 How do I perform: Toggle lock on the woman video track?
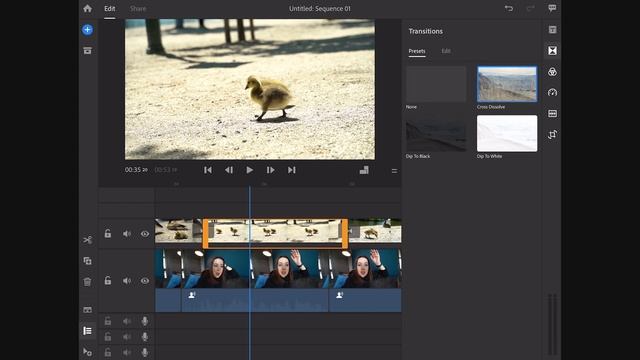click(x=108, y=280)
